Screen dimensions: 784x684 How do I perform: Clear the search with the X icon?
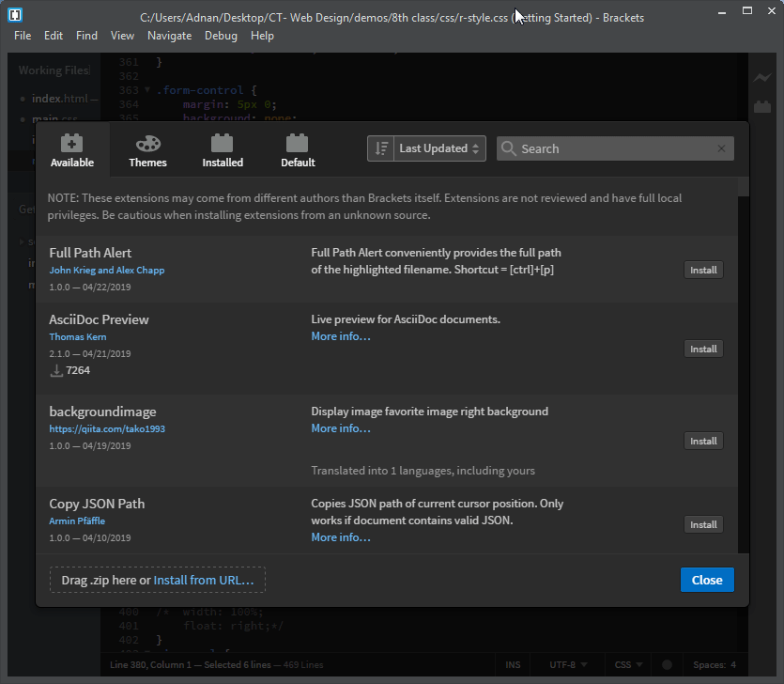721,148
